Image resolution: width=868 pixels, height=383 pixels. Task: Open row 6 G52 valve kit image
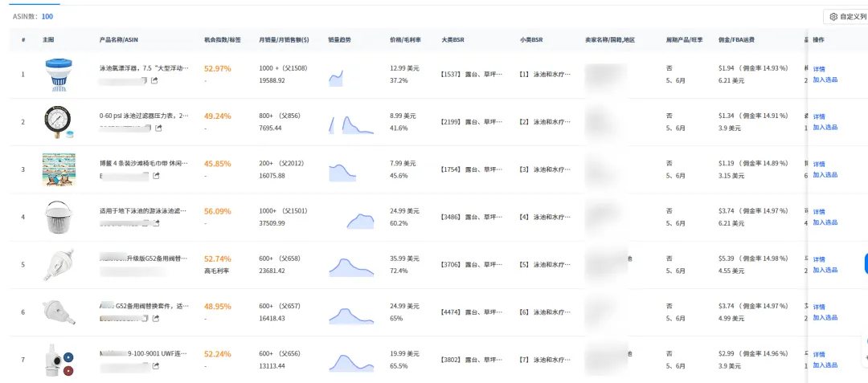(x=58, y=312)
